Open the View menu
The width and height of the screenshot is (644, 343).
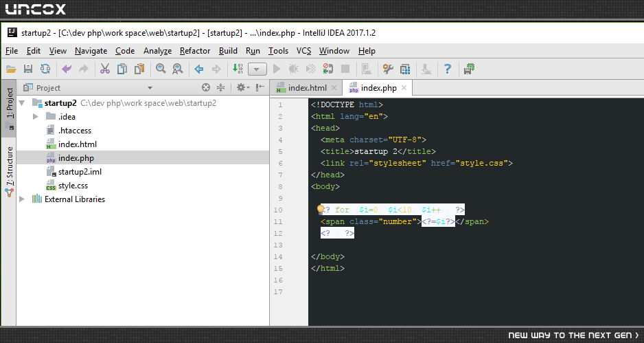click(x=58, y=51)
